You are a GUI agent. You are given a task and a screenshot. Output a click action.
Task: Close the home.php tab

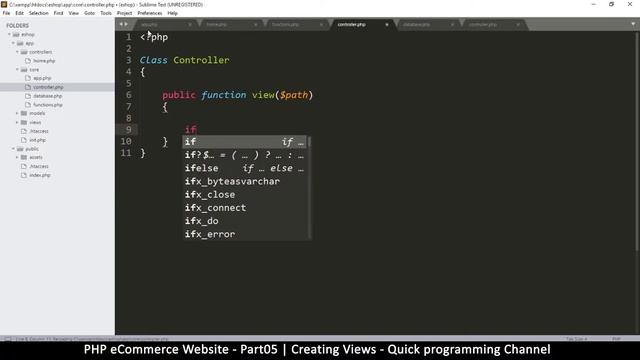[x=256, y=24]
